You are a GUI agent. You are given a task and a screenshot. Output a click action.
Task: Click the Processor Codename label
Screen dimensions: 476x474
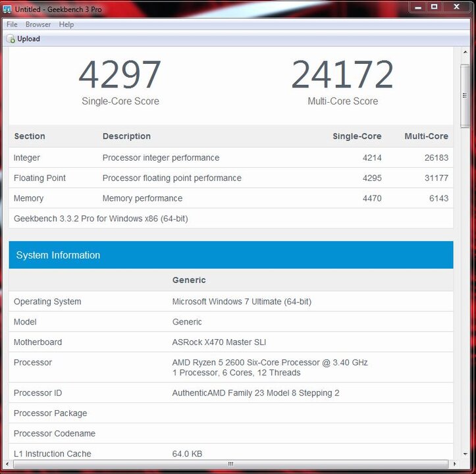pos(55,433)
